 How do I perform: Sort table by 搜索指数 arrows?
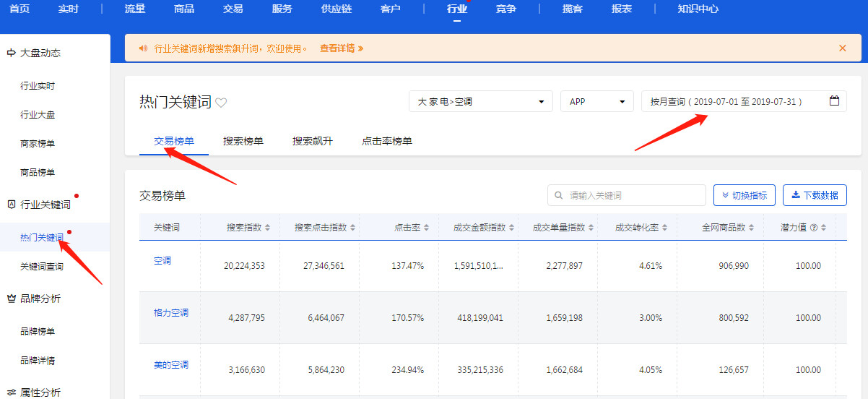point(268,227)
